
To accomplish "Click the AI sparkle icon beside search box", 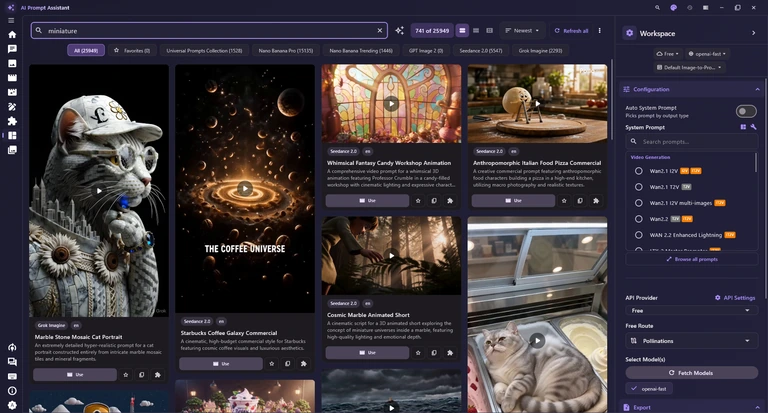I will pyautogui.click(x=400, y=30).
